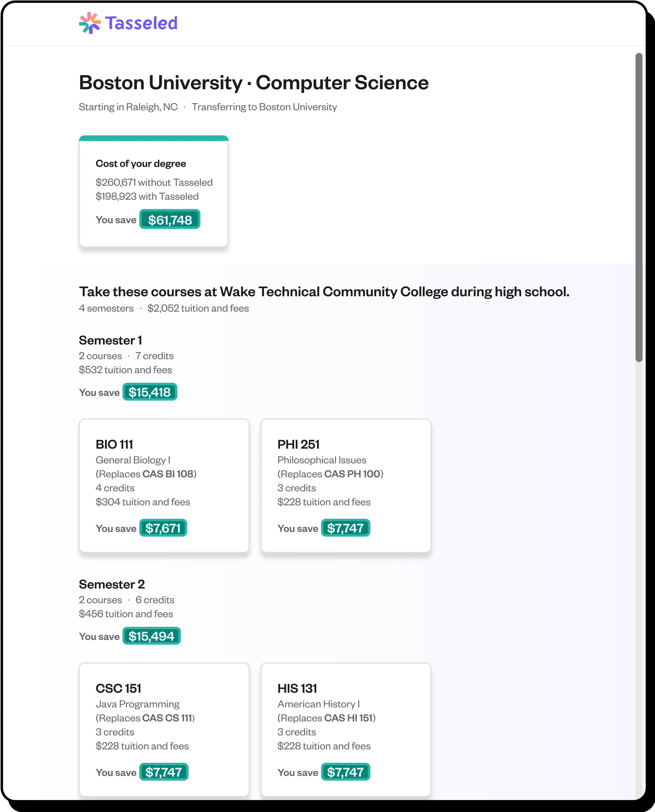Image resolution: width=655 pixels, height=812 pixels.
Task: Click the teal bar atop the cost card
Action: click(x=154, y=138)
